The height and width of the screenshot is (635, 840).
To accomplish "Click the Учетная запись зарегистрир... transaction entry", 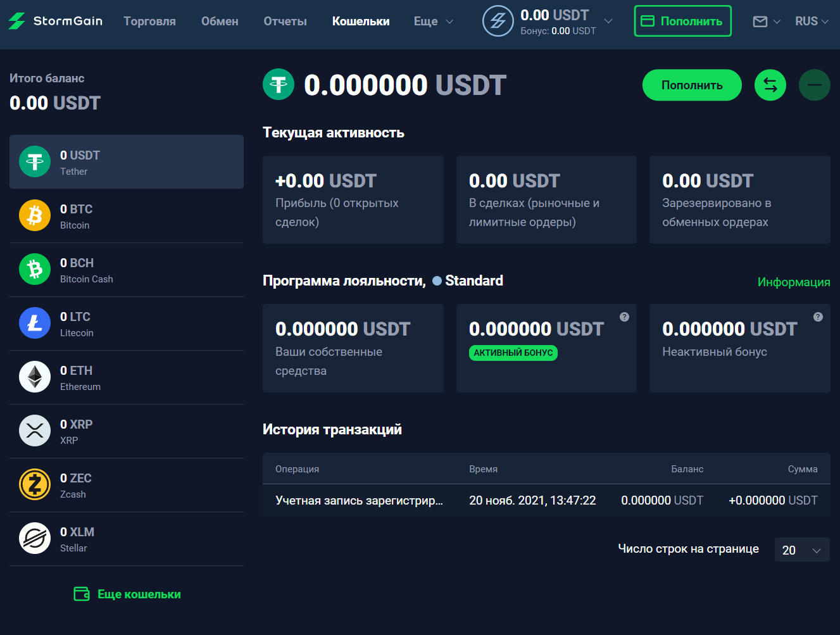I will point(359,500).
